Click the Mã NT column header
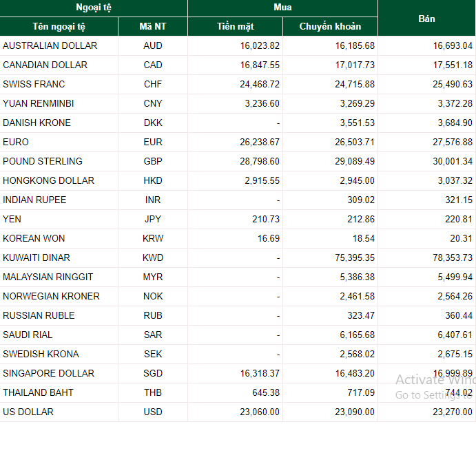The width and height of the screenshot is (476, 464). point(153,27)
